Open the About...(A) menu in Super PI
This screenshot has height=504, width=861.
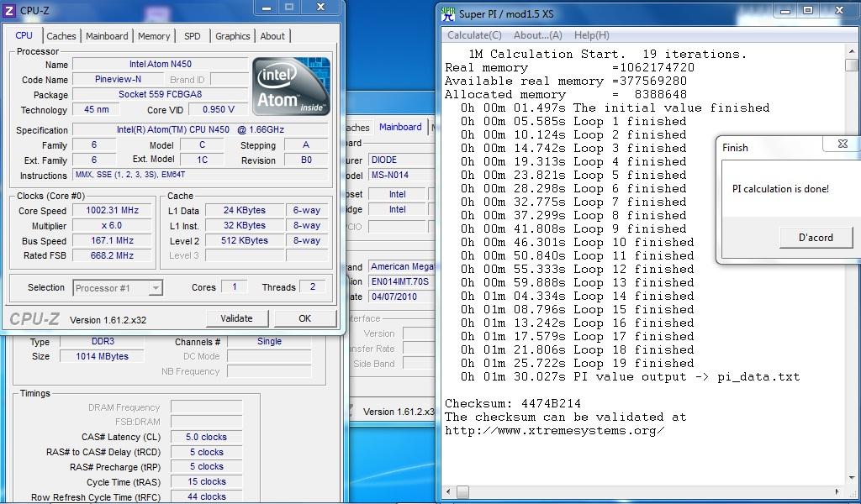point(537,35)
